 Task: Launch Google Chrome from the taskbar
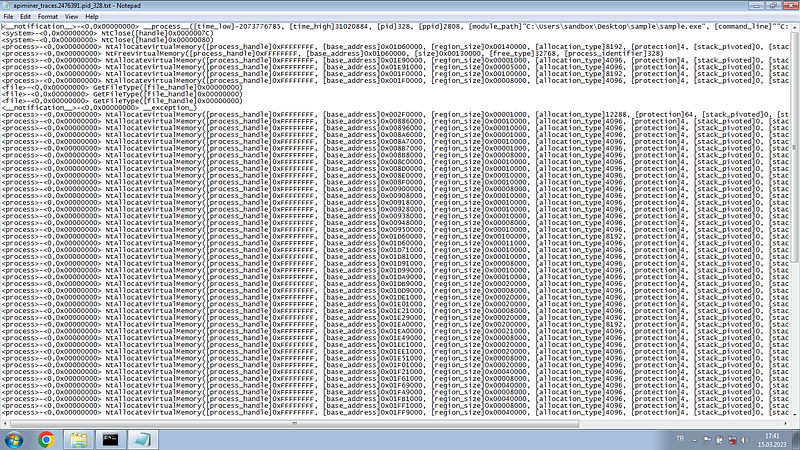click(46, 440)
